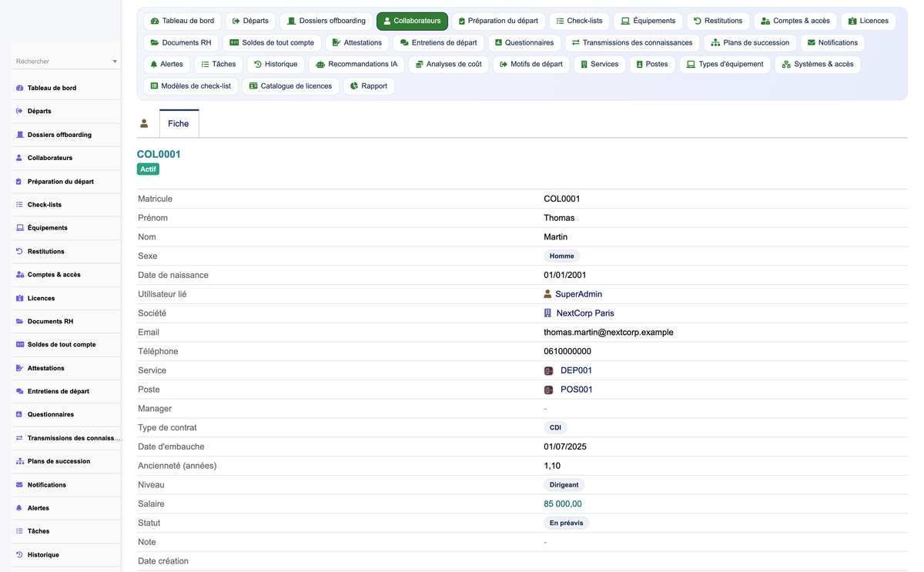Click the Historique sidebar icon
This screenshot has width=924, height=572.
click(19, 555)
